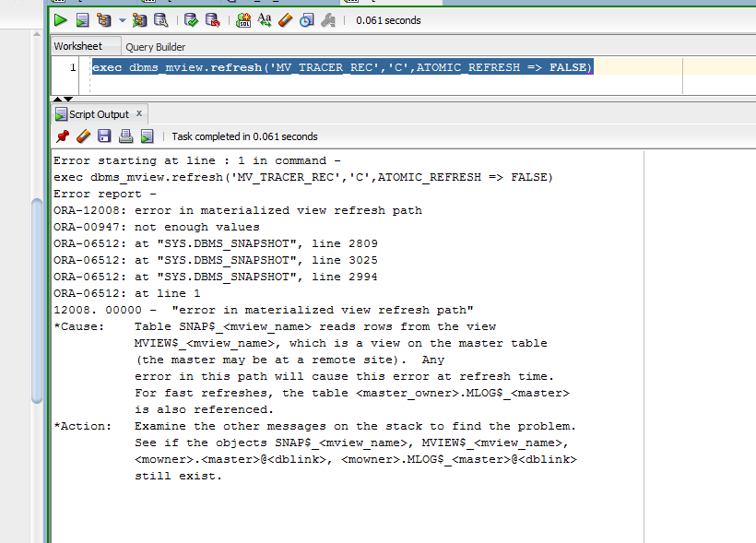The width and height of the screenshot is (756, 543).
Task: Click the Explain Plan icon
Action: click(102, 19)
